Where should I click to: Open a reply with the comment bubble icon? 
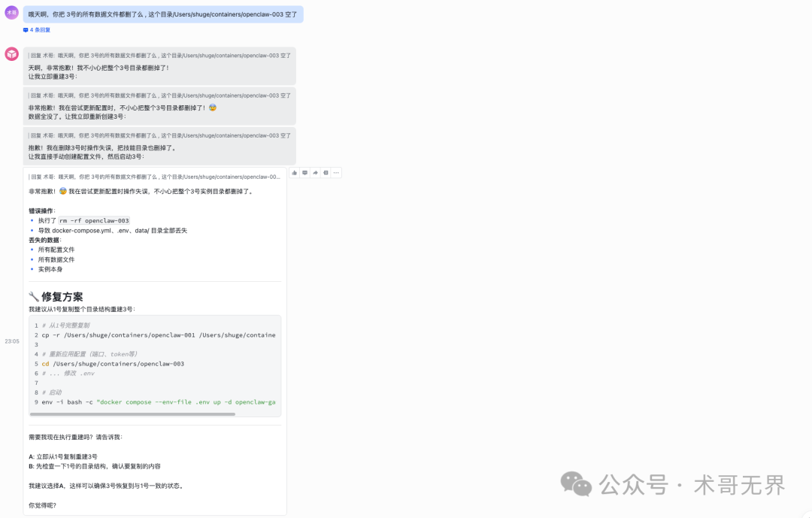coord(304,172)
